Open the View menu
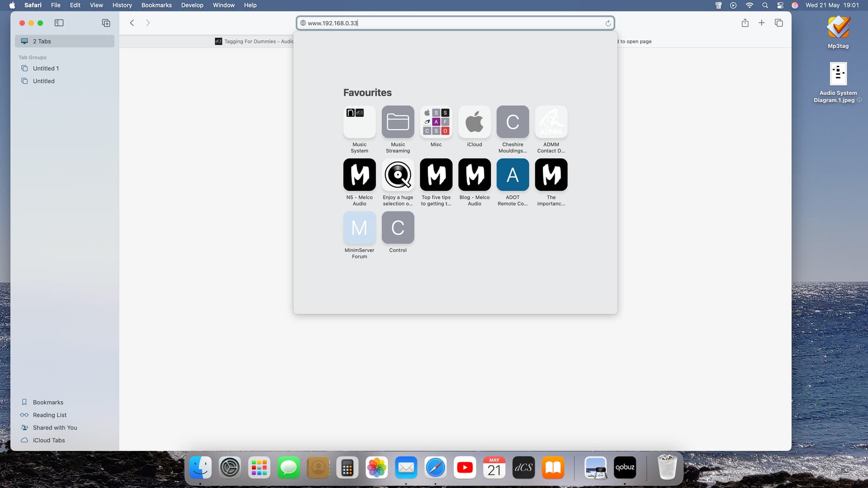Image resolution: width=868 pixels, height=488 pixels. click(x=96, y=5)
